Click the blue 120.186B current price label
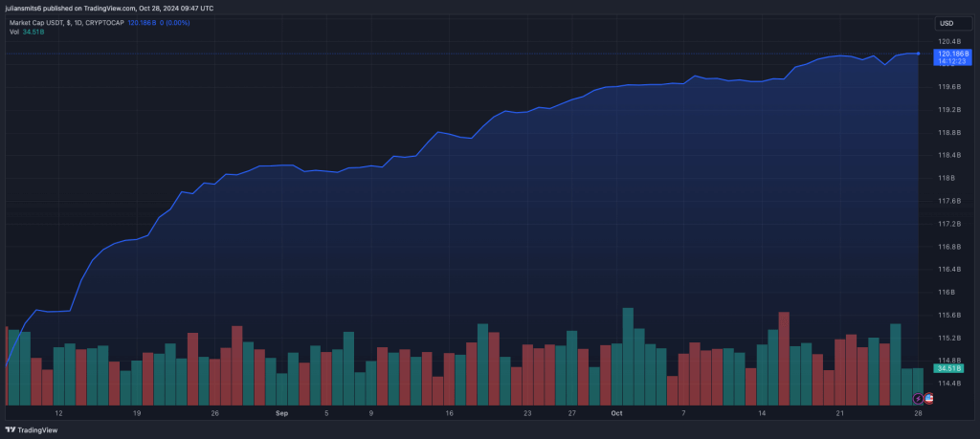 click(x=950, y=57)
